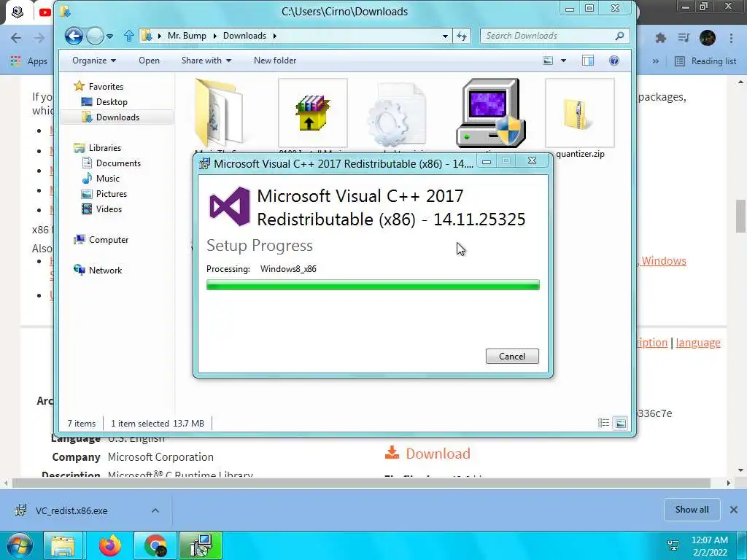Click the Visual Studio logo in setup dialog
Image resolution: width=747 pixels, height=560 pixels.
click(x=230, y=206)
